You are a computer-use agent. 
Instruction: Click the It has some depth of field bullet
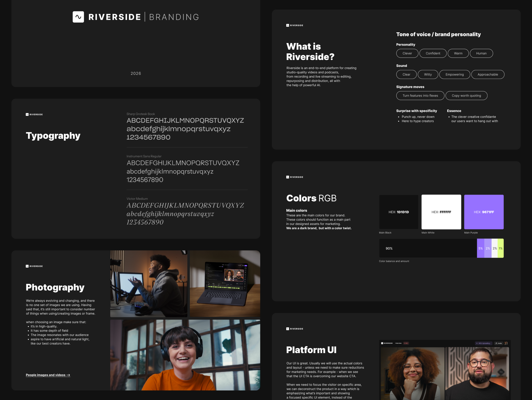pyautogui.click(x=49, y=331)
